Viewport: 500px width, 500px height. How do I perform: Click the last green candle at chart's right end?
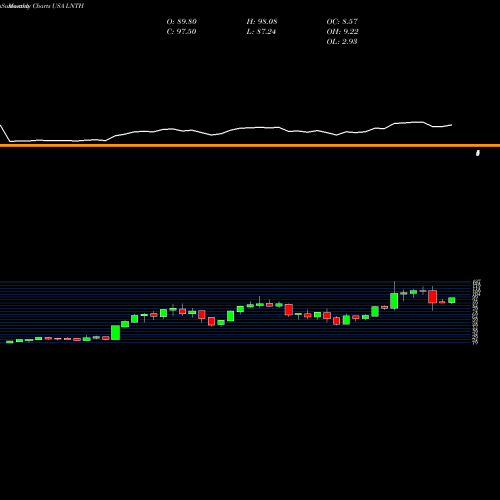pos(452,300)
